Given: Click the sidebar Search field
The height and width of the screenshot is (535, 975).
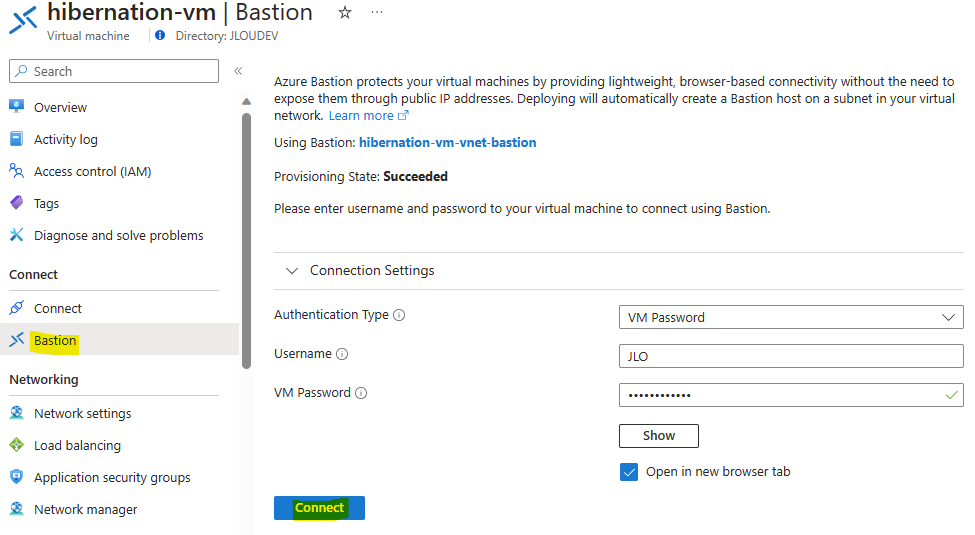Looking at the screenshot, I should (x=114, y=71).
